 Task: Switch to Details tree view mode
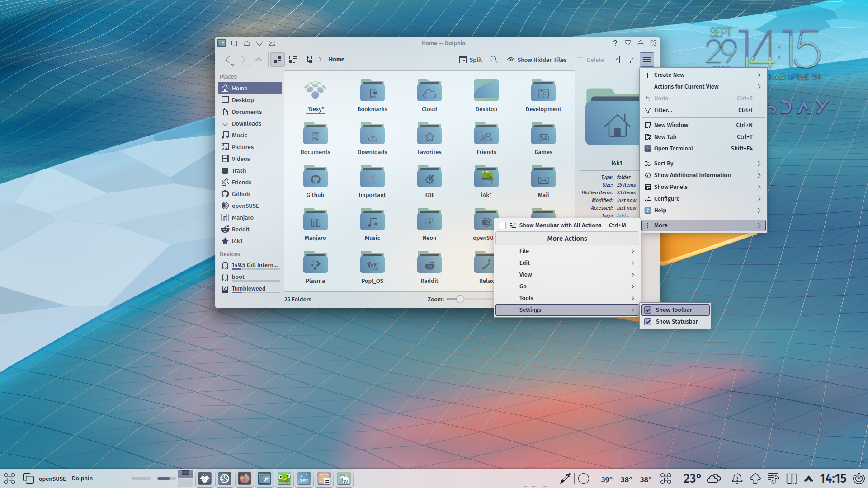point(308,60)
